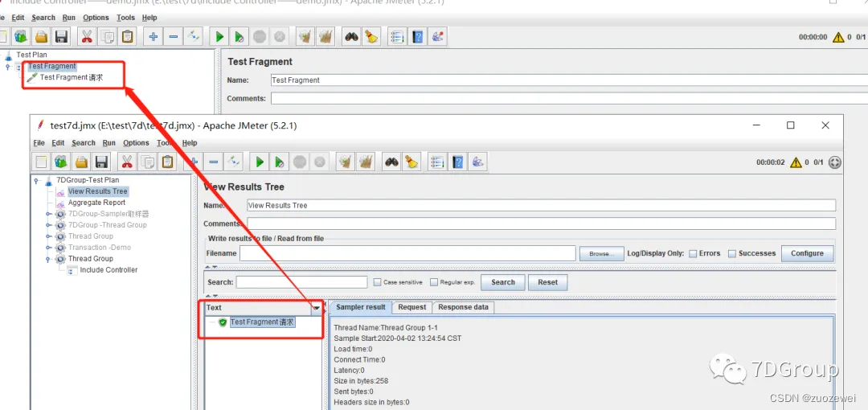The width and height of the screenshot is (868, 410).
Task: Select Include Controller tree item
Action: pos(108,270)
